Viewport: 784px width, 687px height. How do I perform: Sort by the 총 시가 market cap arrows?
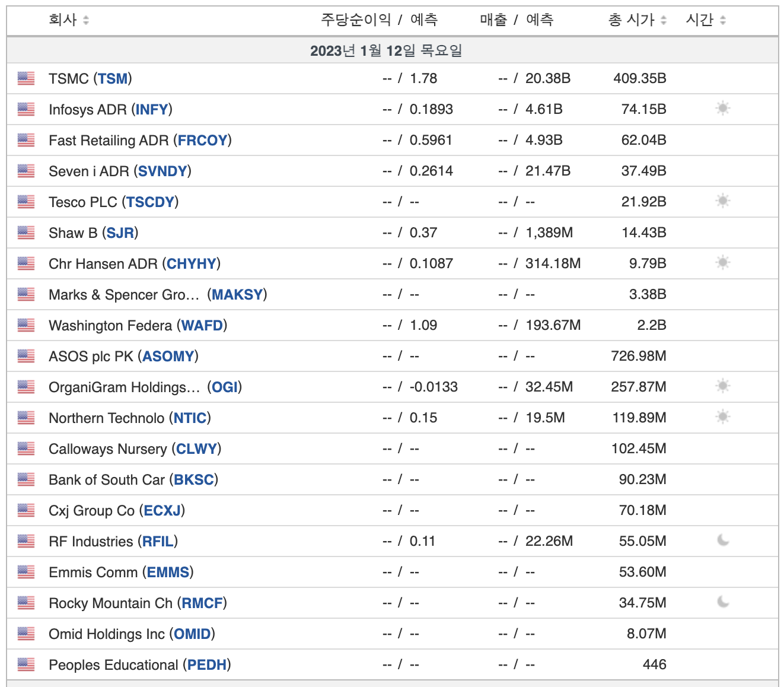click(x=664, y=20)
